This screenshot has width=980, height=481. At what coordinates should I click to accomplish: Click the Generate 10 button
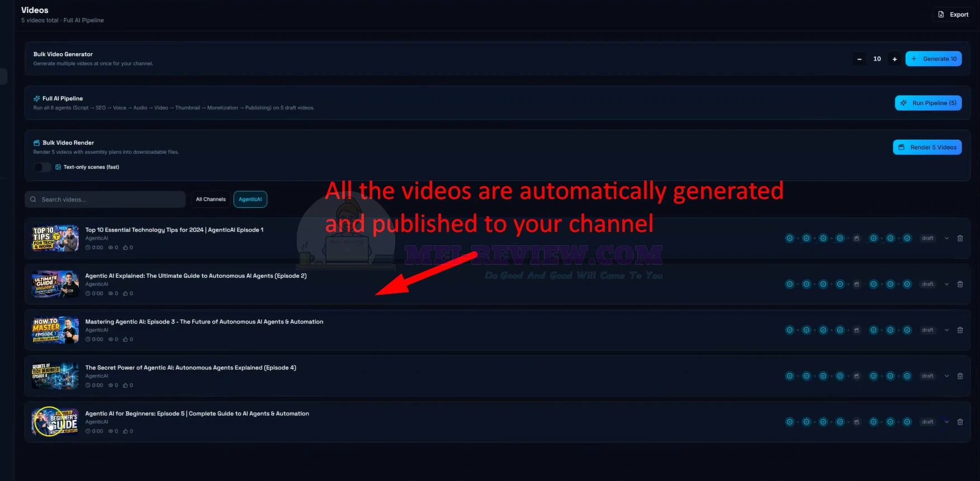click(x=934, y=59)
